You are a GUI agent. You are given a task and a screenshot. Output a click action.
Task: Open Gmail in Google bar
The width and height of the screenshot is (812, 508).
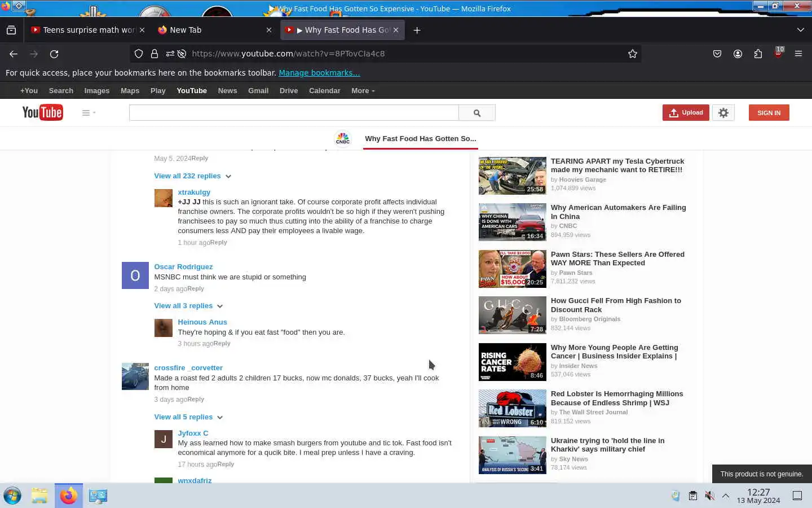pos(258,91)
